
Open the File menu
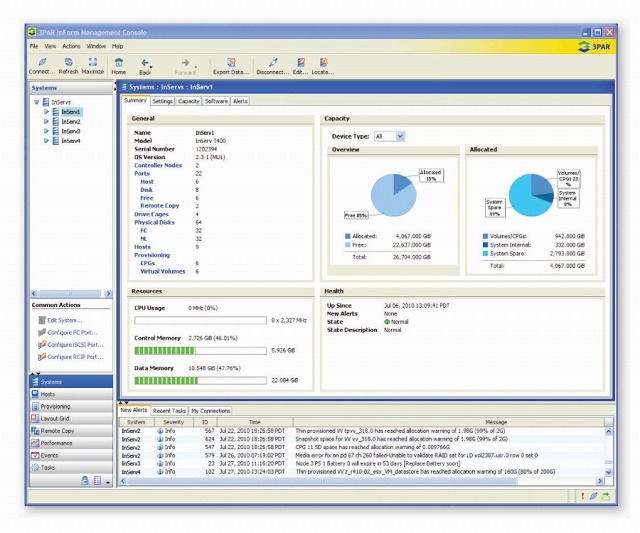point(34,46)
